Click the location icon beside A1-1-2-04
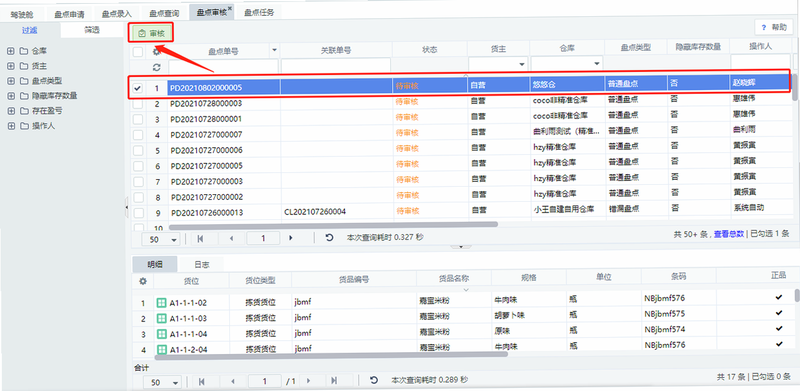The height and width of the screenshot is (391, 800). pos(161,350)
